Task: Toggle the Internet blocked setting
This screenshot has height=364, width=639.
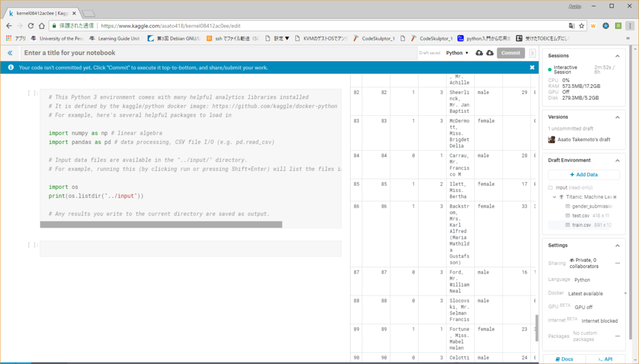Action: tap(600, 321)
